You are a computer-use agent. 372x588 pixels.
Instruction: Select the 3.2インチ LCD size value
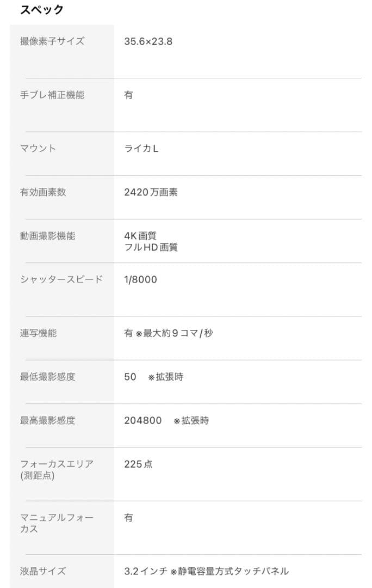tap(146, 571)
